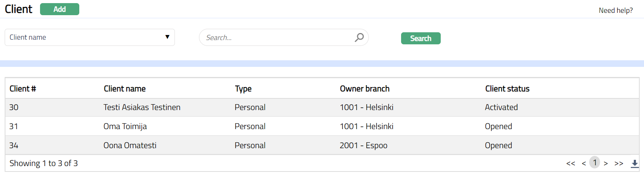Open the Need help? link
The image size is (644, 175).
(616, 10)
